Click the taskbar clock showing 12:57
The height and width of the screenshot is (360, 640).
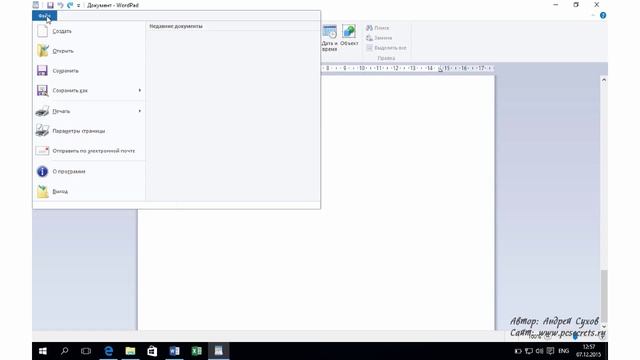pos(589,351)
